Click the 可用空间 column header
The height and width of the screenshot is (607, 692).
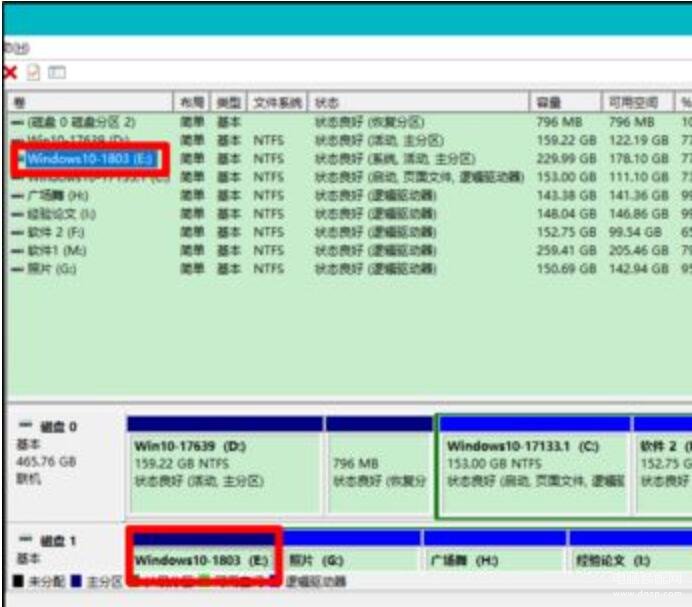638,103
